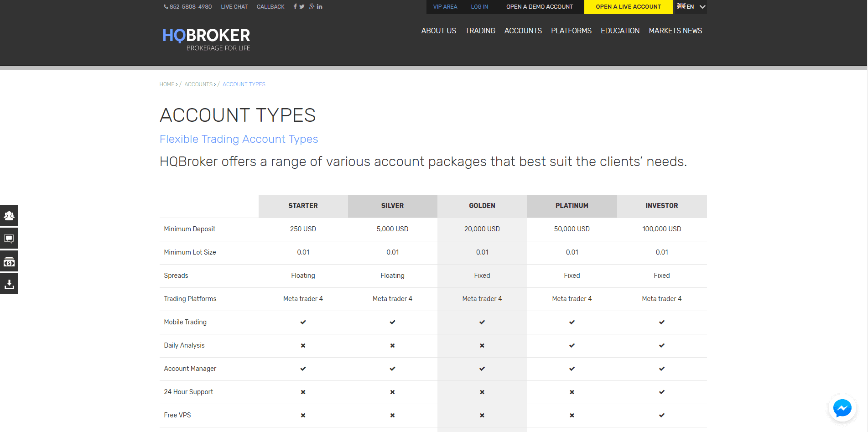Click the download icon in the left sidebar
This screenshot has width=868, height=432.
pyautogui.click(x=9, y=283)
